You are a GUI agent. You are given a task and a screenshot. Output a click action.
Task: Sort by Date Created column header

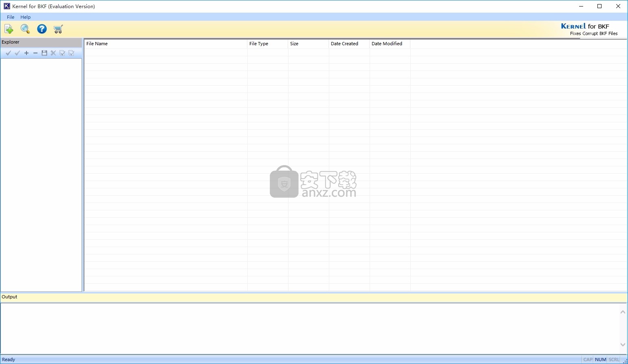(x=349, y=44)
